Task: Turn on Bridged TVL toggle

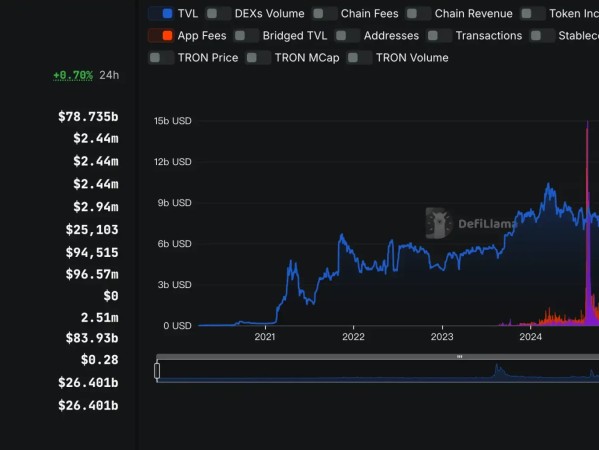Action: point(246,36)
